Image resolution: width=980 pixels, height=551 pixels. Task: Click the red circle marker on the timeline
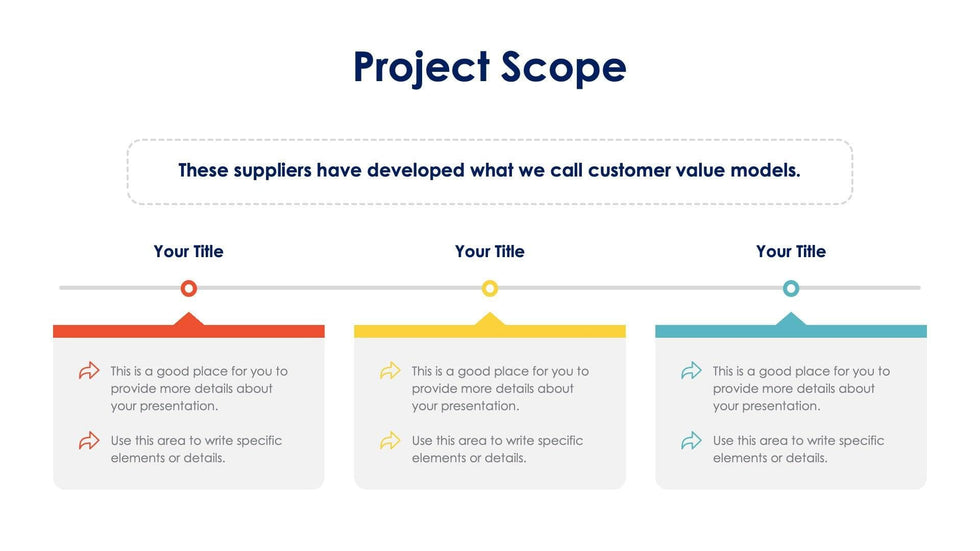[x=189, y=288]
